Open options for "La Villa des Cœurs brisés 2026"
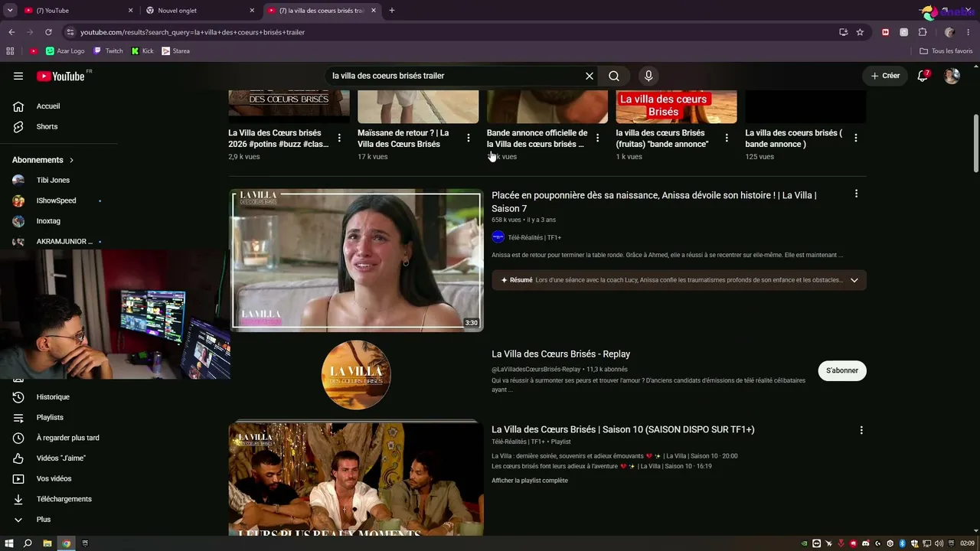Screen dimensions: 980x551 339,138
